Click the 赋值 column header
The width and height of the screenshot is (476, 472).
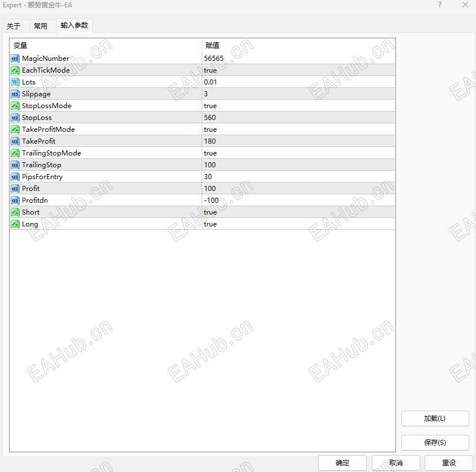pos(212,46)
